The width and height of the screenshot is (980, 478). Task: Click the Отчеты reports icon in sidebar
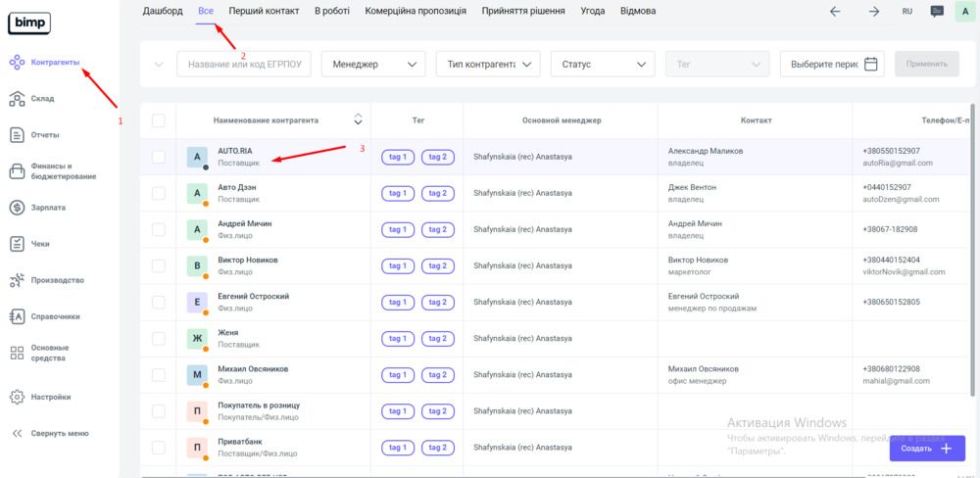click(x=17, y=134)
